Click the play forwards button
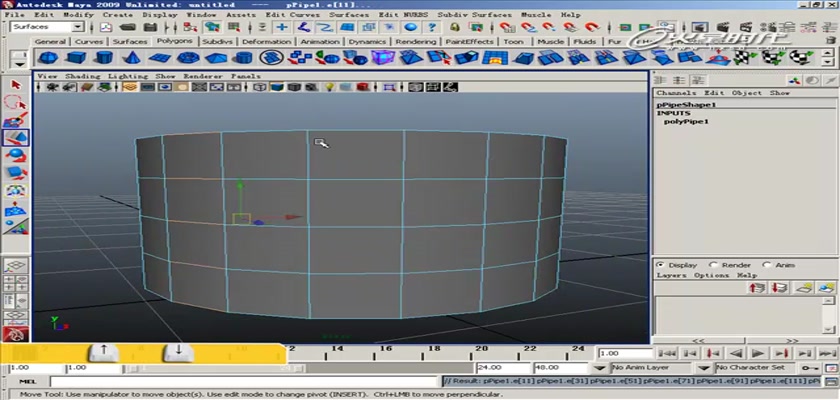 (x=758, y=353)
